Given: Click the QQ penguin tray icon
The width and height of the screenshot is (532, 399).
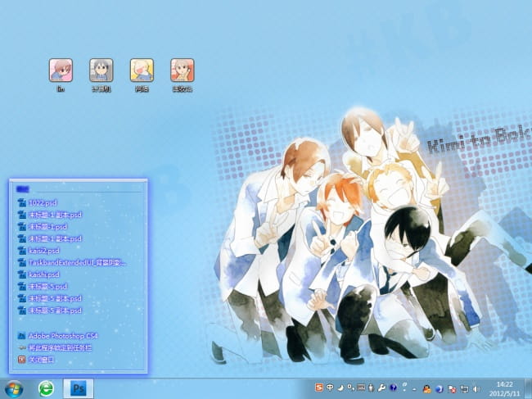Looking at the screenshot, I should [427, 388].
